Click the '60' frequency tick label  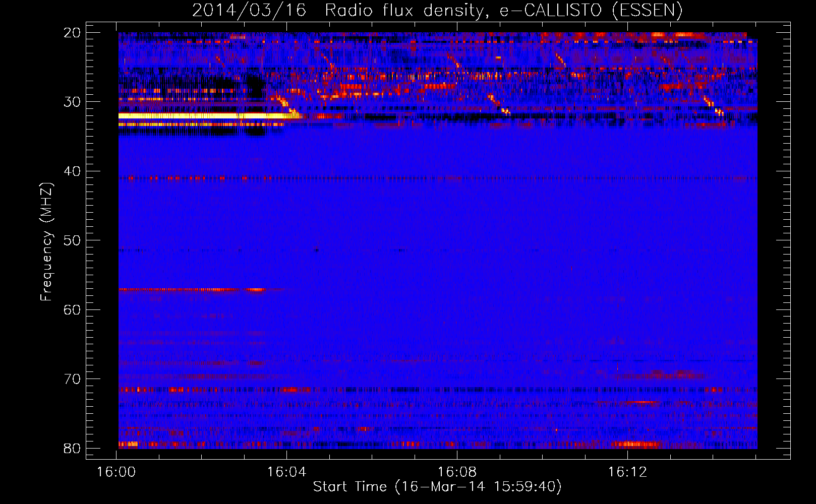73,309
